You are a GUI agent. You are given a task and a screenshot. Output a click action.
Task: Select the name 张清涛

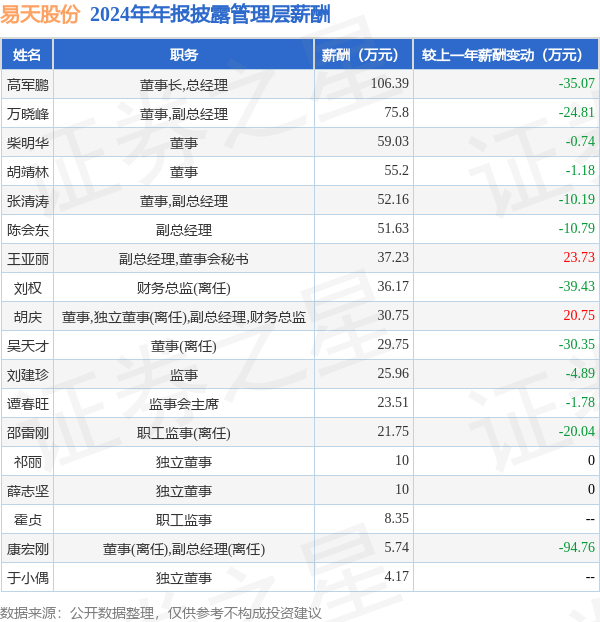(x=28, y=201)
